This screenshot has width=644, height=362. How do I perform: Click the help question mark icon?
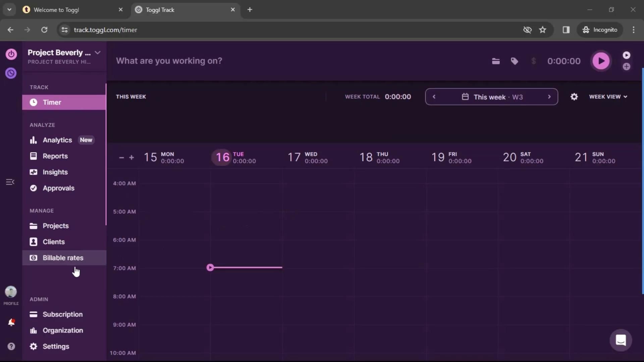point(11,346)
